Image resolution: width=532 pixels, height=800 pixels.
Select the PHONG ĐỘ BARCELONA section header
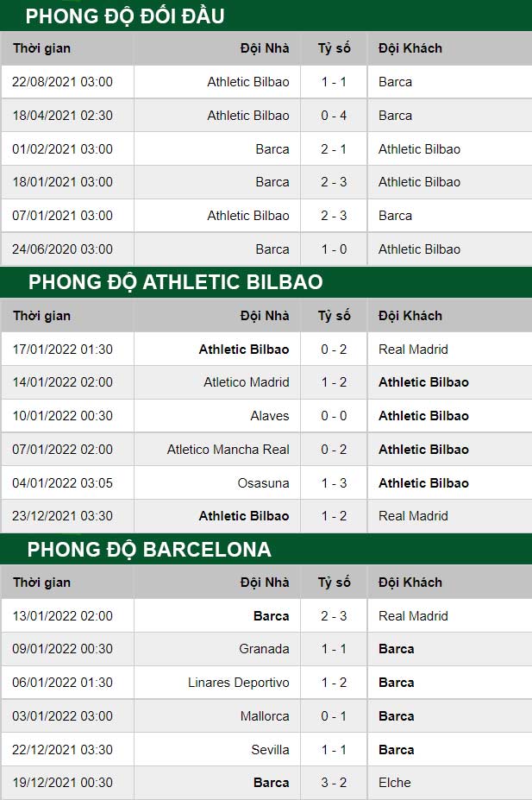[149, 550]
